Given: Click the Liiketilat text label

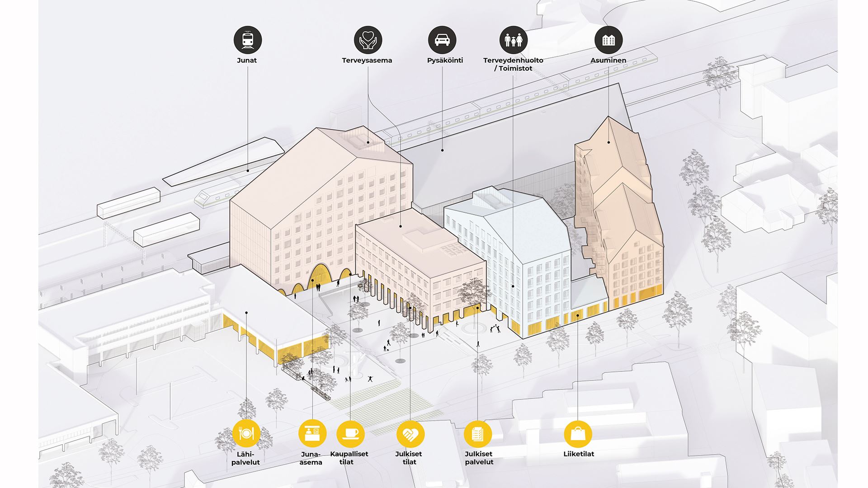Looking at the screenshot, I should (x=579, y=454).
